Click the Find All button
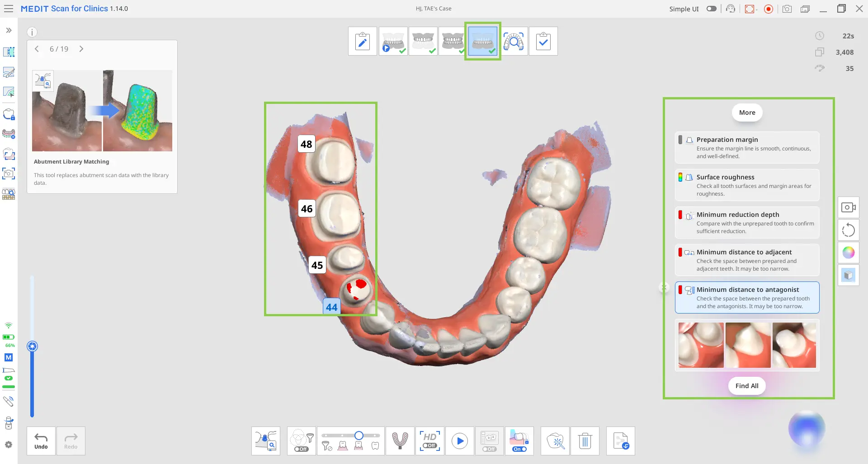 pos(747,386)
